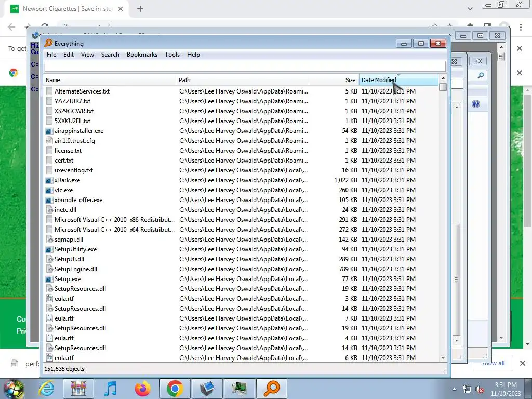The image size is (532, 399).
Task: Open Chrome three-dot menu
Action: (x=521, y=27)
